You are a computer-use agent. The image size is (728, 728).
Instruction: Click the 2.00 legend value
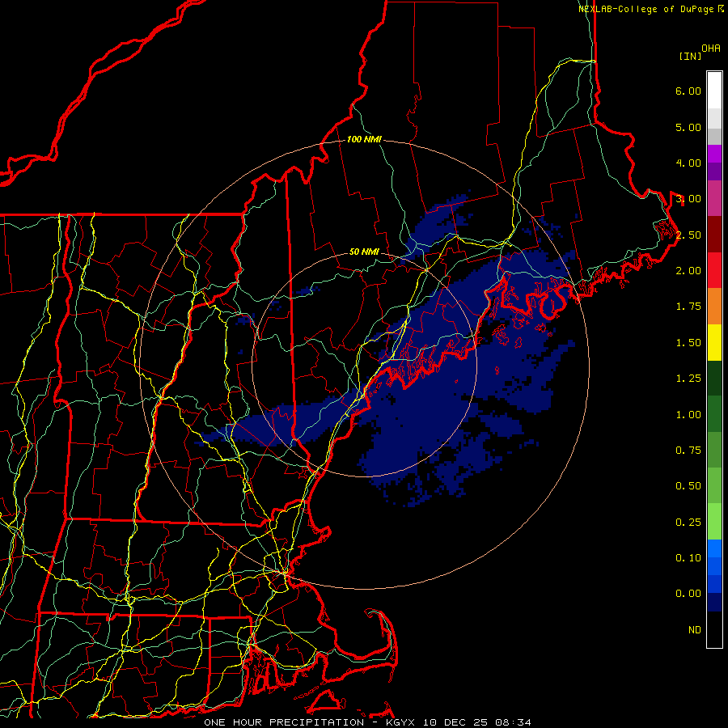[688, 271]
